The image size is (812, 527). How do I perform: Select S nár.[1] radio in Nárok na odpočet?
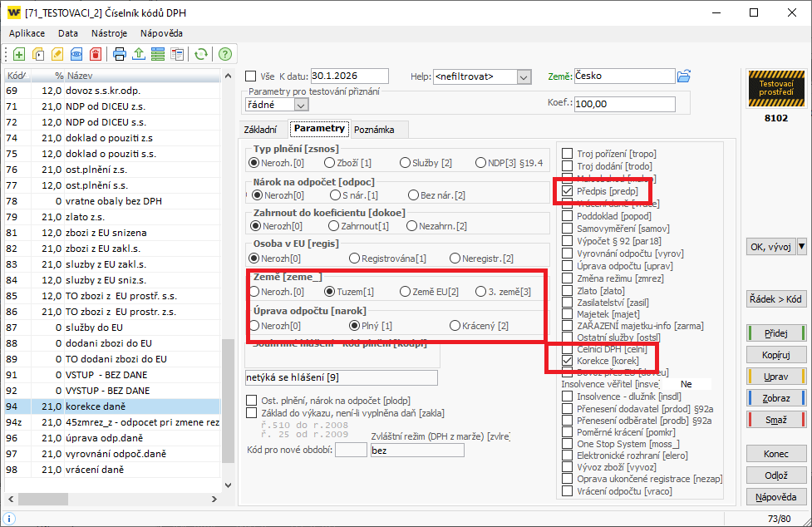pos(335,195)
